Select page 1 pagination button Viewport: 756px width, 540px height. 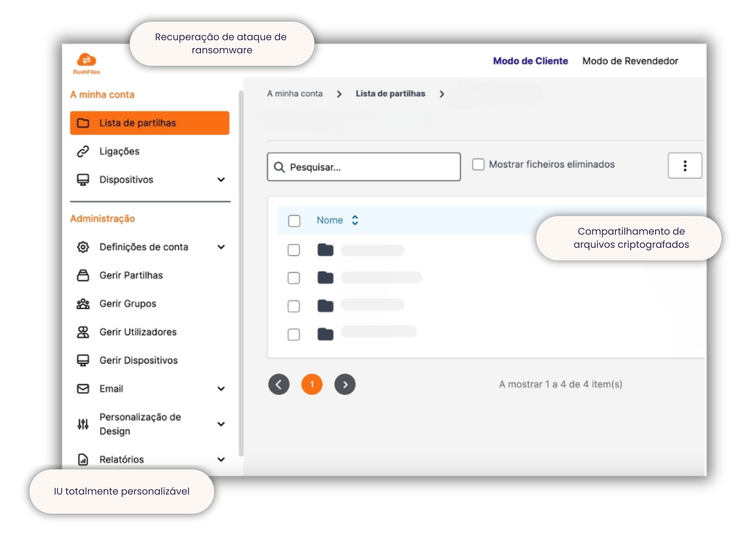pos(311,384)
